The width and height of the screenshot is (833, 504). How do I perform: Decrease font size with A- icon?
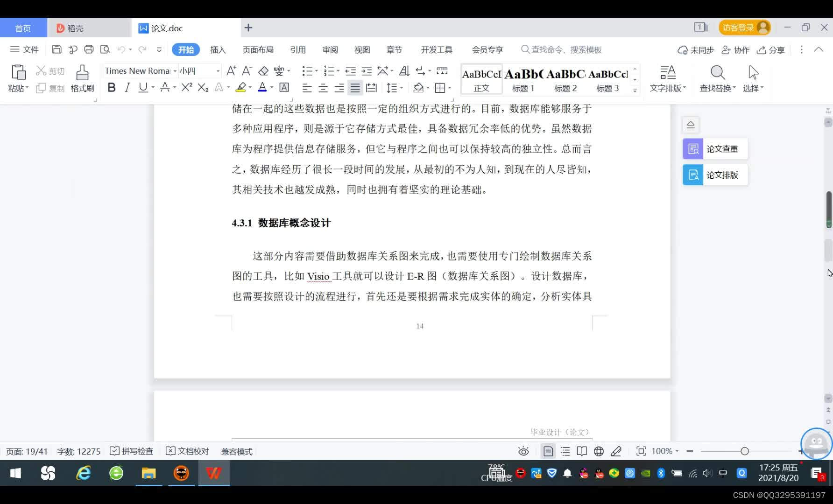[x=247, y=71]
